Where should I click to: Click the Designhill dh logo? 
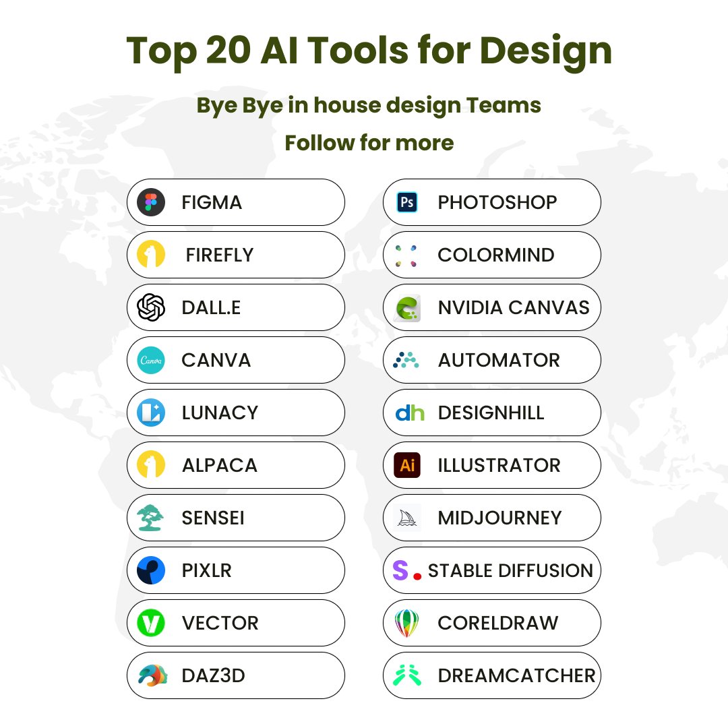(x=410, y=413)
